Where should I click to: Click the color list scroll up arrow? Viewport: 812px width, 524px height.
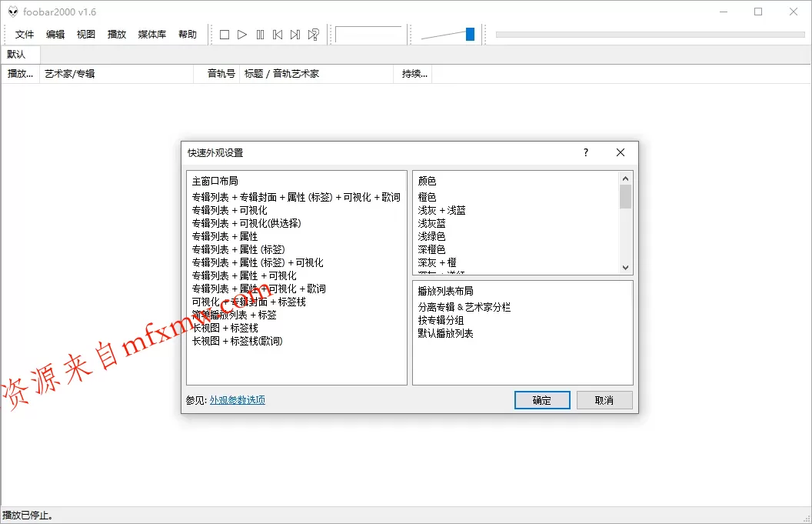pyautogui.click(x=626, y=179)
